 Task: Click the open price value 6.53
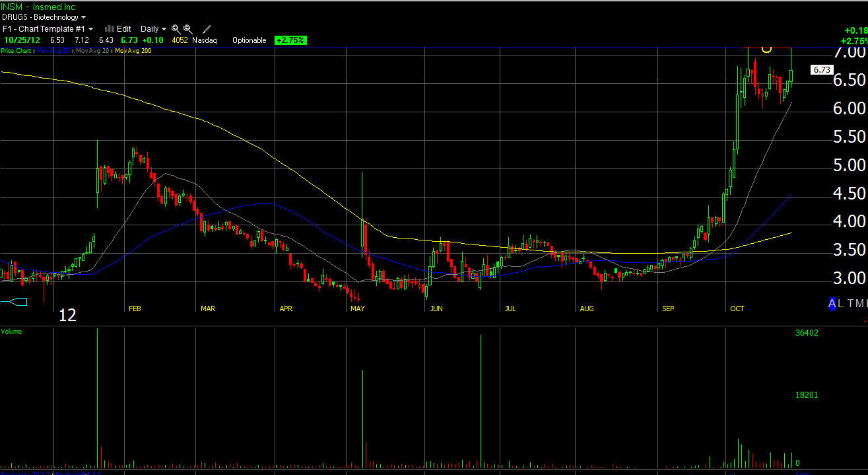(x=57, y=40)
